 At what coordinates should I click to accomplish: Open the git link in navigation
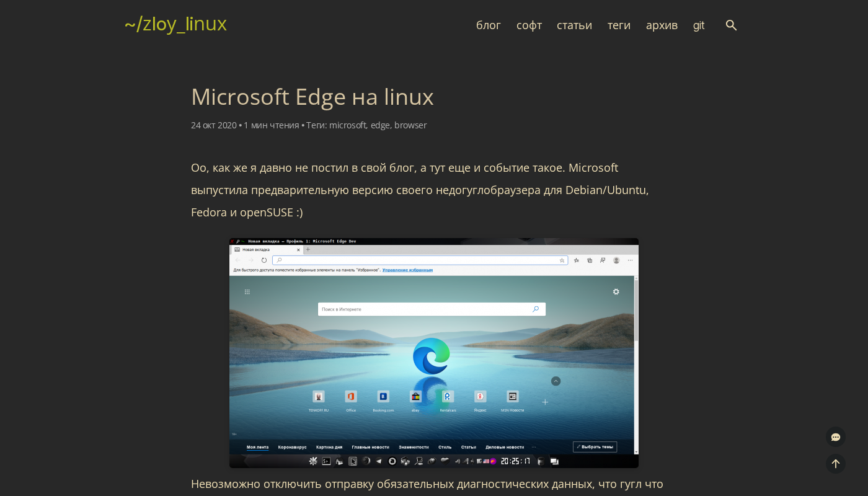[x=699, y=25]
